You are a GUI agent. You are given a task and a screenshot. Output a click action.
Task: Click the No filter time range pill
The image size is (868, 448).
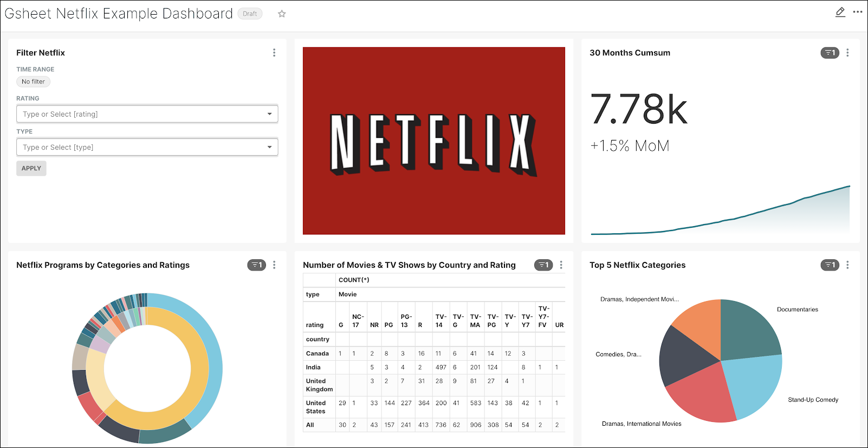(33, 81)
